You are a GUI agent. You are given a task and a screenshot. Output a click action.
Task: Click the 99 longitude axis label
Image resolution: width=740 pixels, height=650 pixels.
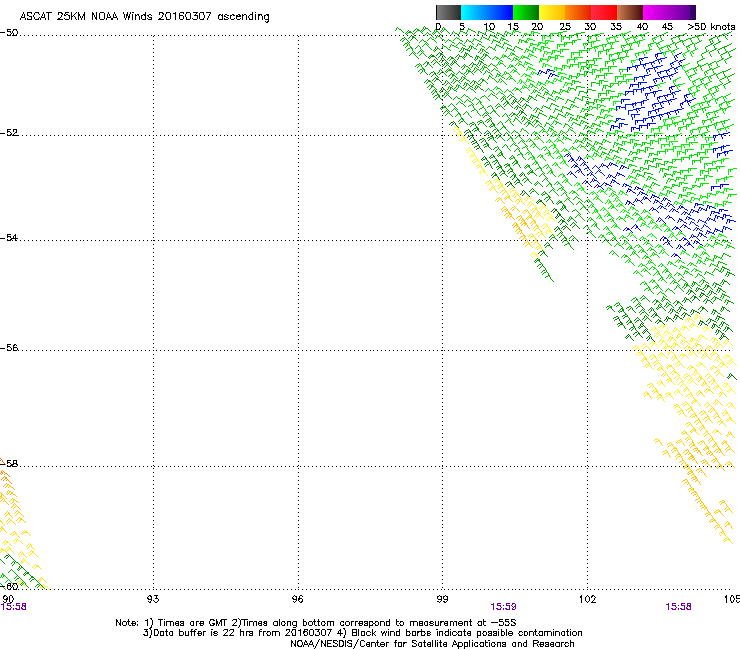[x=442, y=599]
